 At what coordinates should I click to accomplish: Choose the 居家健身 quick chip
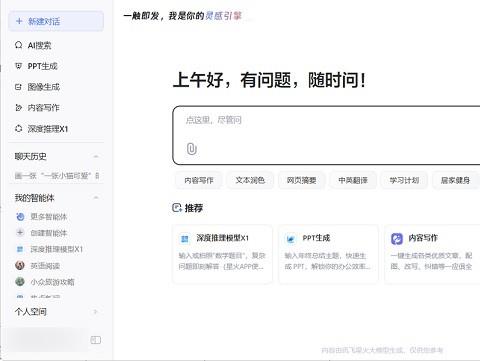click(x=455, y=180)
